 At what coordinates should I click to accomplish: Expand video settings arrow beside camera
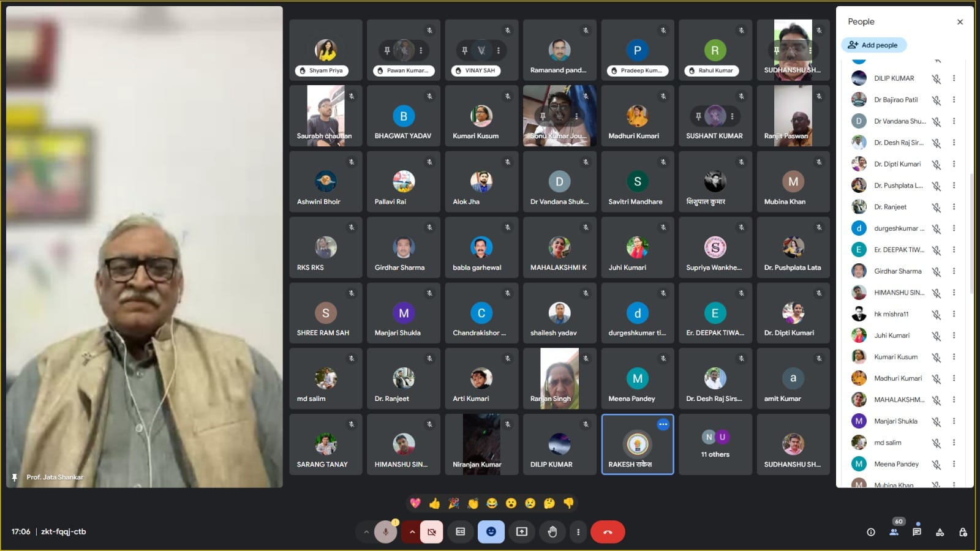412,532
